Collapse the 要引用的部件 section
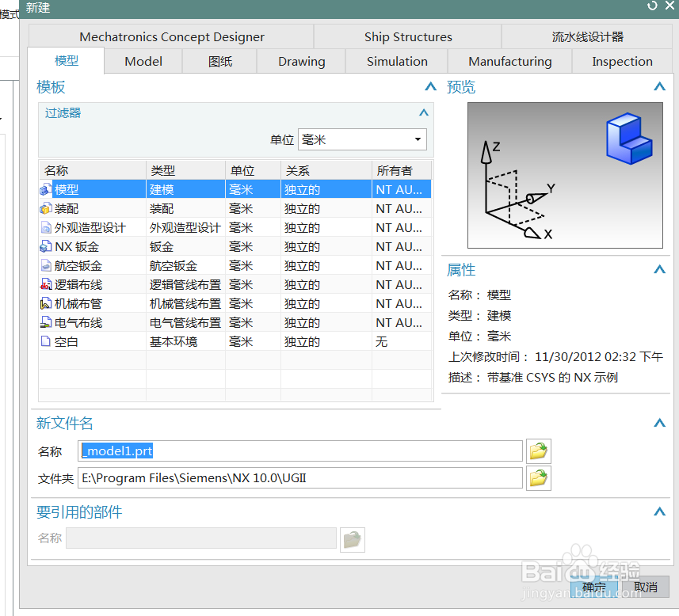 pos(659,511)
